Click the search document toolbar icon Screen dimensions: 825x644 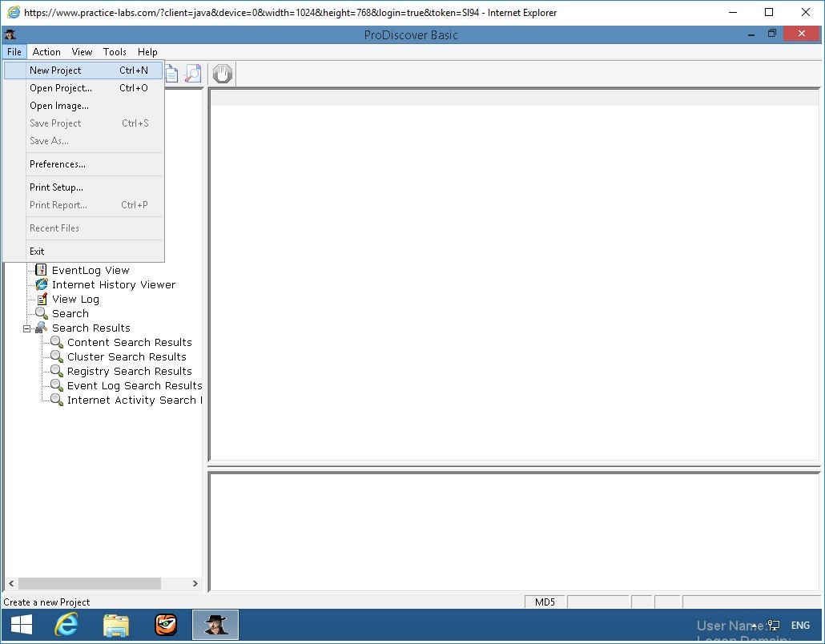click(193, 74)
